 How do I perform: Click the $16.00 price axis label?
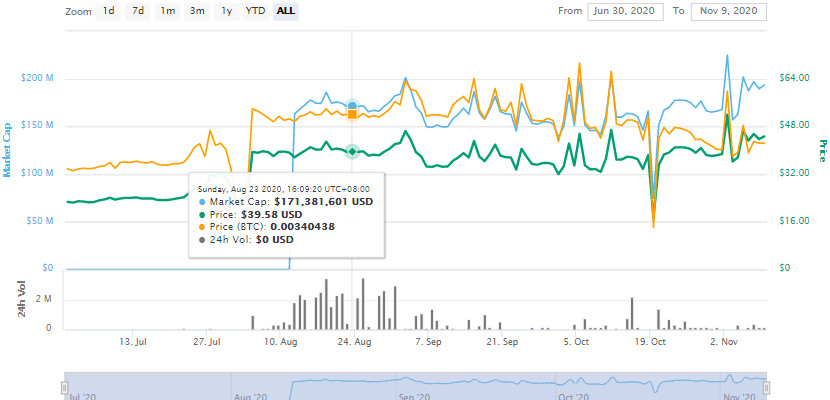point(795,221)
